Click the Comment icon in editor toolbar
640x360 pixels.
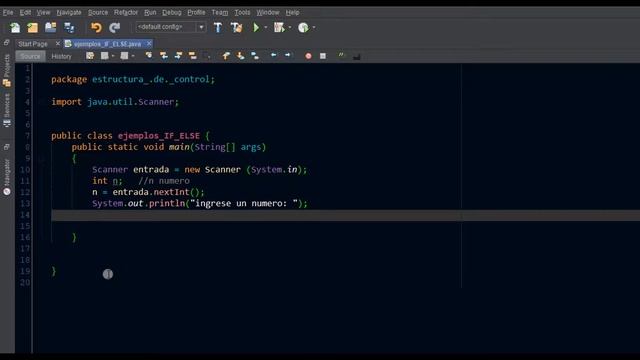[341, 56]
